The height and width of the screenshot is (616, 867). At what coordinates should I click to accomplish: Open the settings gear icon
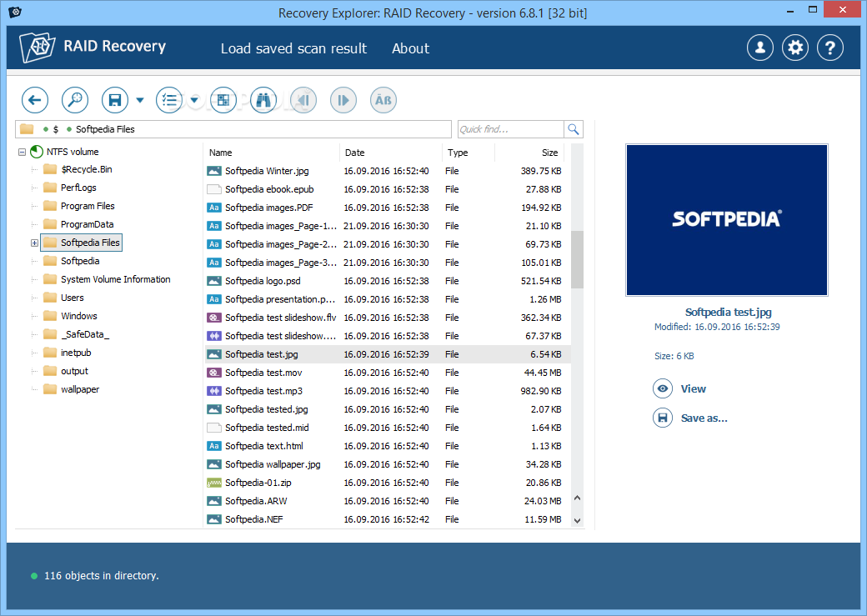click(795, 48)
